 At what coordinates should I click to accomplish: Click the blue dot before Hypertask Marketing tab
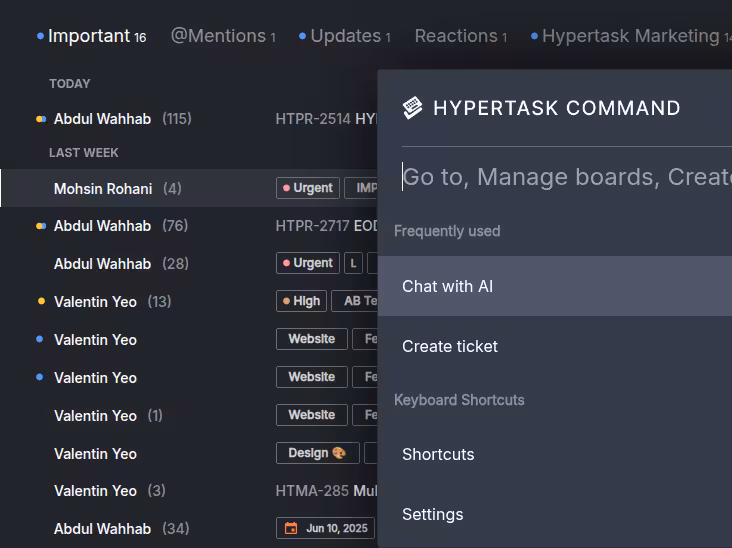click(534, 36)
